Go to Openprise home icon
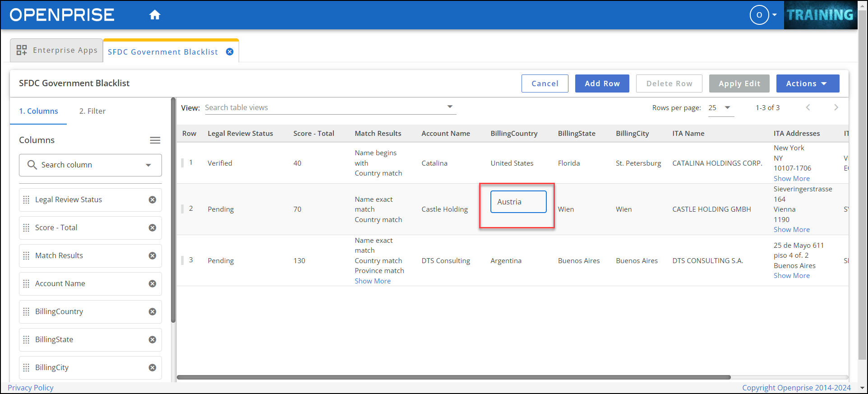 click(x=155, y=15)
